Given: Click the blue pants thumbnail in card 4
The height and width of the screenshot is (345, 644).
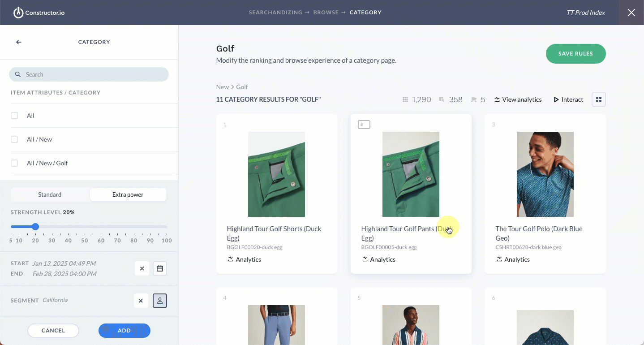Looking at the screenshot, I should click(276, 325).
